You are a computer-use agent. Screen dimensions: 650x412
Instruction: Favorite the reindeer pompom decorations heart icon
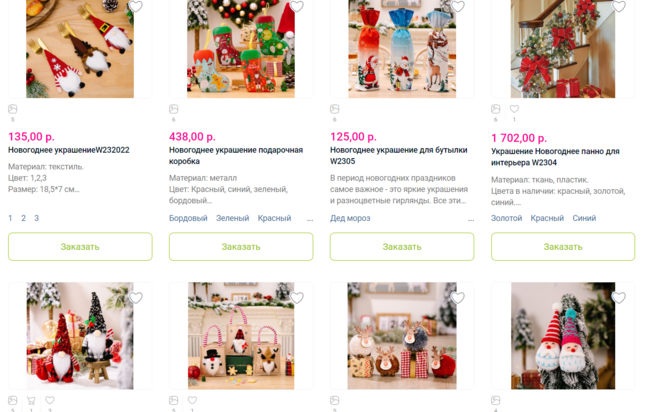pyautogui.click(x=458, y=298)
